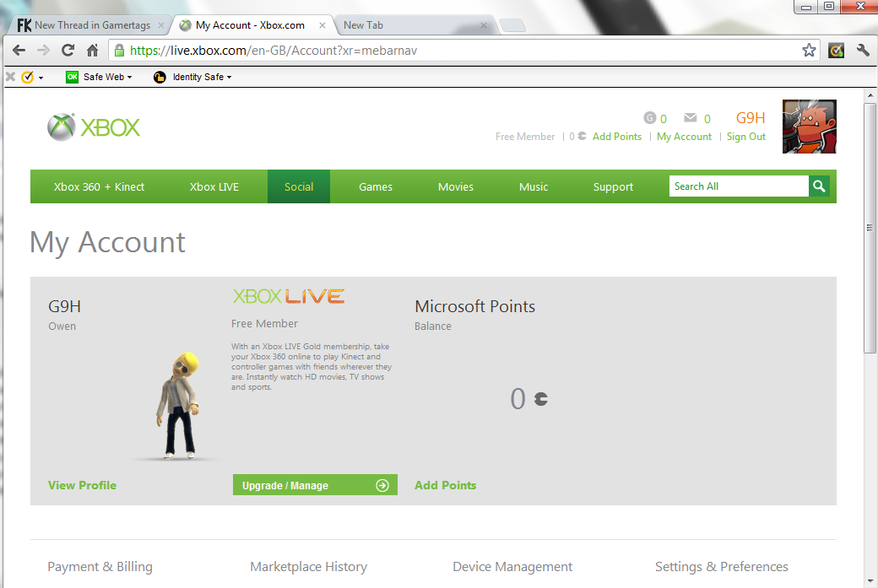Viewport: 878px width, 588px height.
Task: Click the 'Microsoft Points' heading
Action: click(474, 306)
